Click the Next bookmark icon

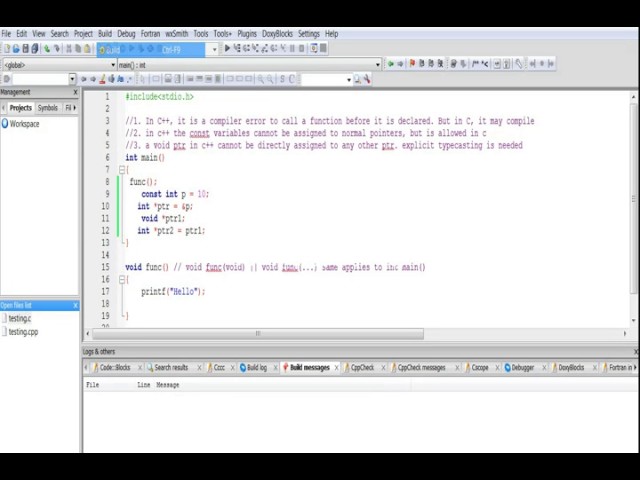pos(431,64)
